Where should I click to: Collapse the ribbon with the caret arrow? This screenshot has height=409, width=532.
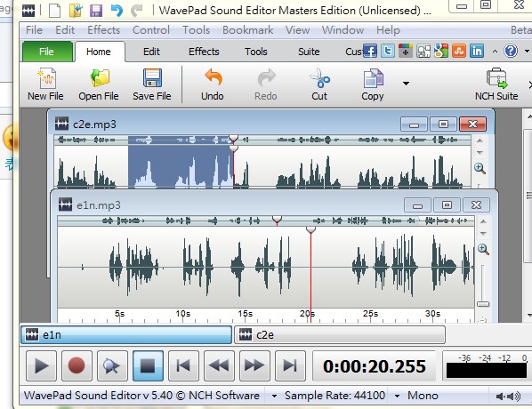click(495, 52)
